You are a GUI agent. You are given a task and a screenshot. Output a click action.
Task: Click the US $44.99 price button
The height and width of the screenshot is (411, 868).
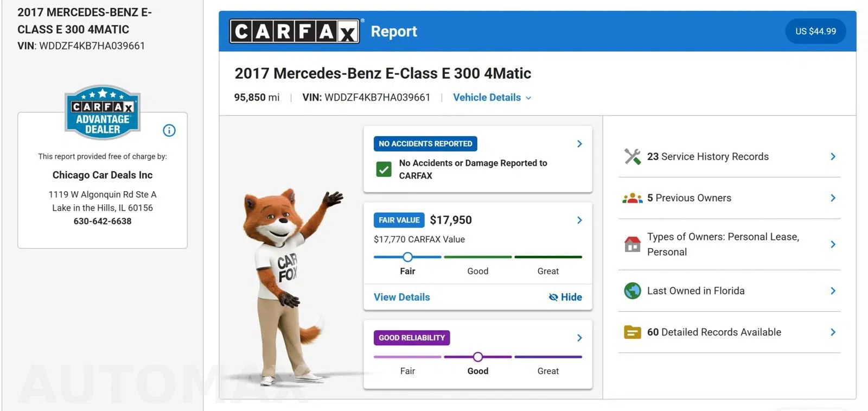(x=816, y=31)
